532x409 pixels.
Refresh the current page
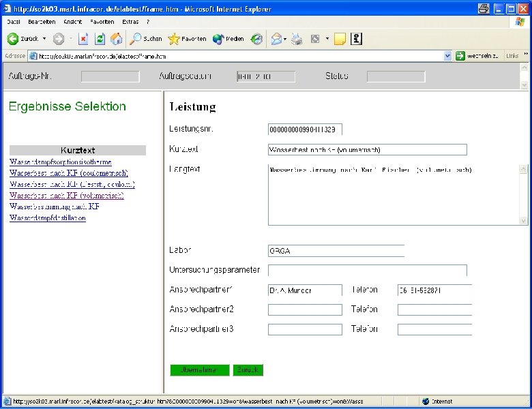[x=100, y=39]
